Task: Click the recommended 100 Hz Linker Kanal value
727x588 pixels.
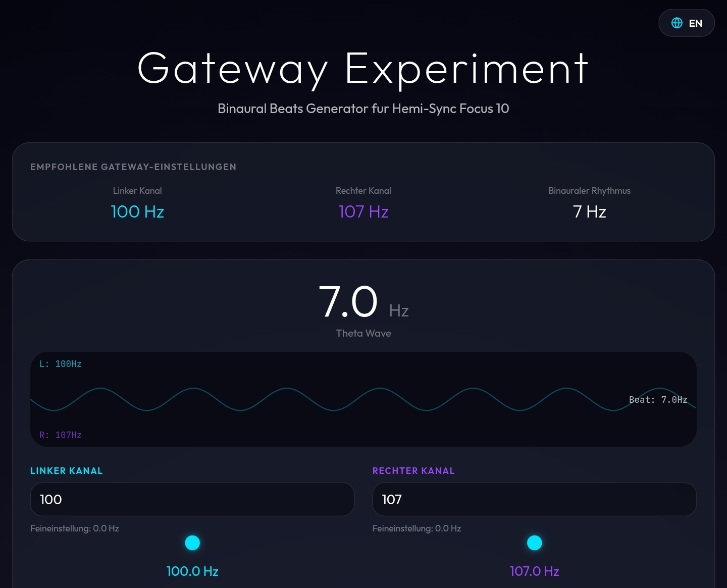Action: click(137, 212)
